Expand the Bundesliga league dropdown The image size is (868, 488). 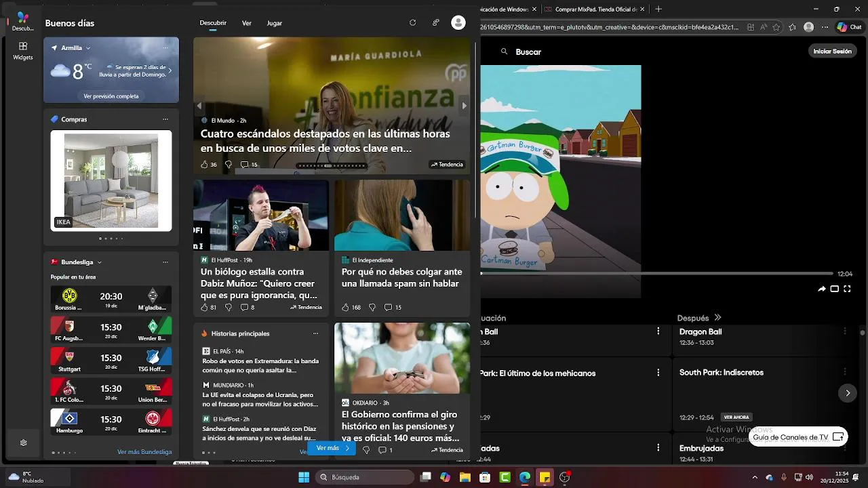(99, 262)
